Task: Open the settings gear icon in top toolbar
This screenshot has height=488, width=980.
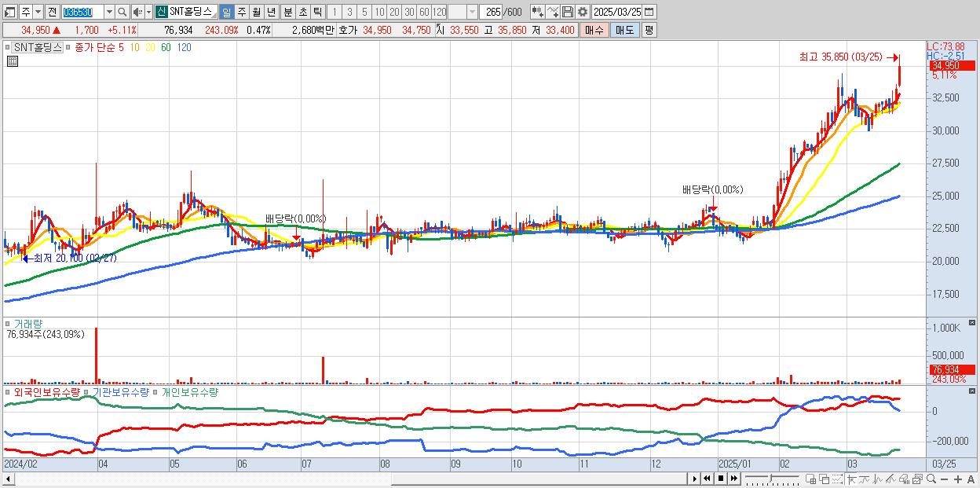Action: point(582,12)
